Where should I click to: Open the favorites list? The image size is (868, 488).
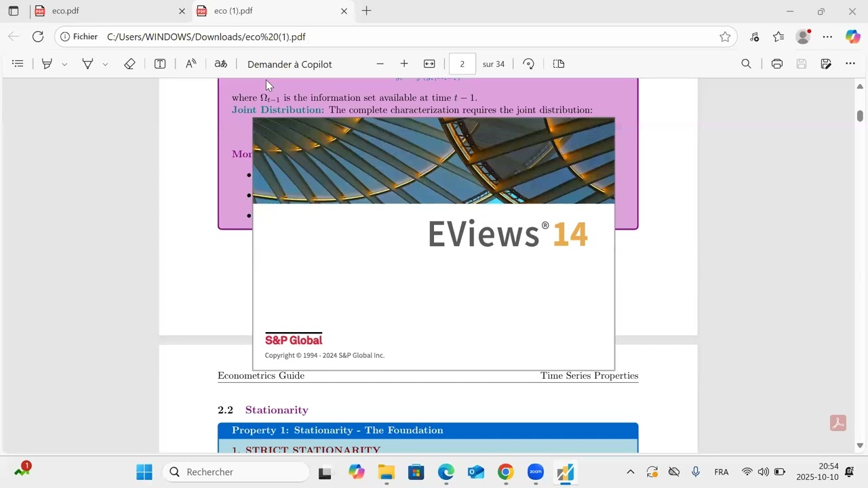(x=778, y=37)
